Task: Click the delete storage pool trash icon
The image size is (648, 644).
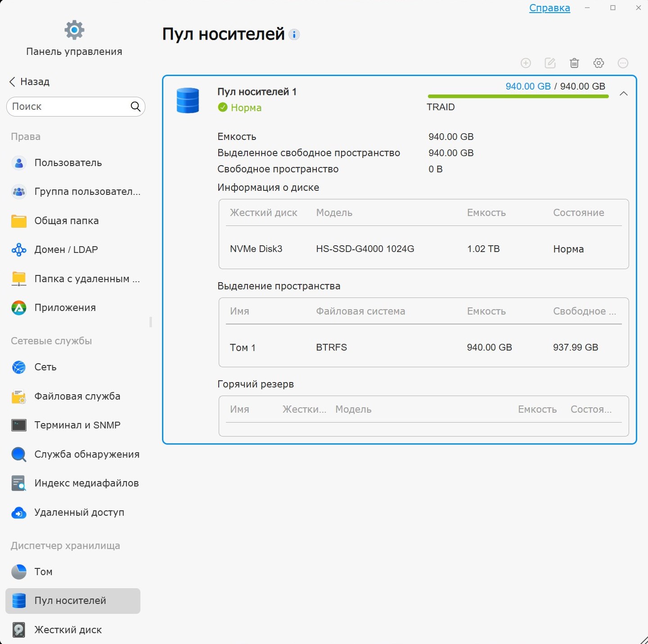Action: pyautogui.click(x=574, y=63)
